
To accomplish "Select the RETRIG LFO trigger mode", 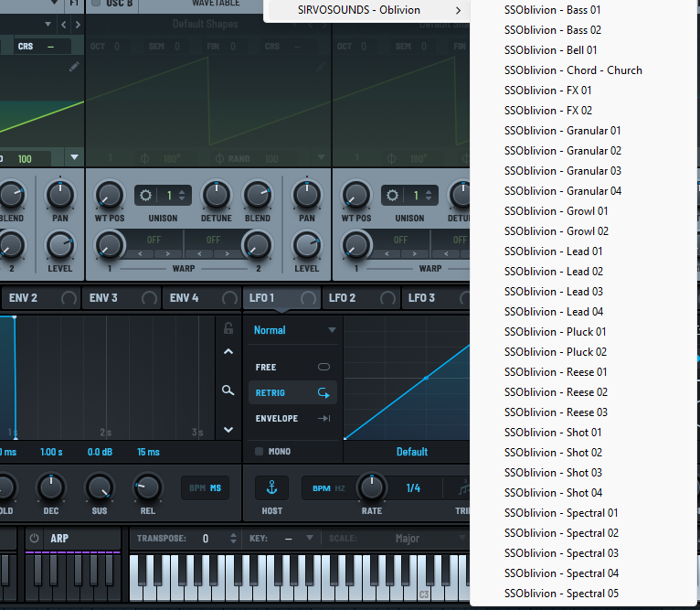I will point(292,393).
